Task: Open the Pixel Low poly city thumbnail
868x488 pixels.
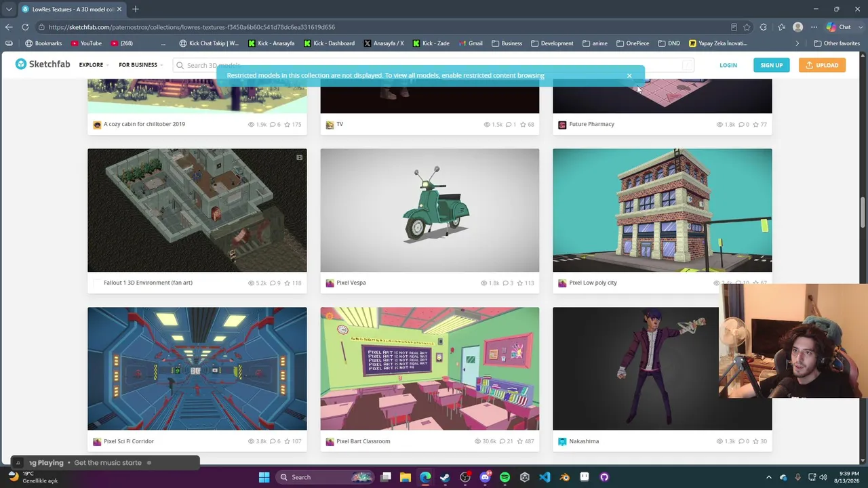Action: tap(663, 210)
